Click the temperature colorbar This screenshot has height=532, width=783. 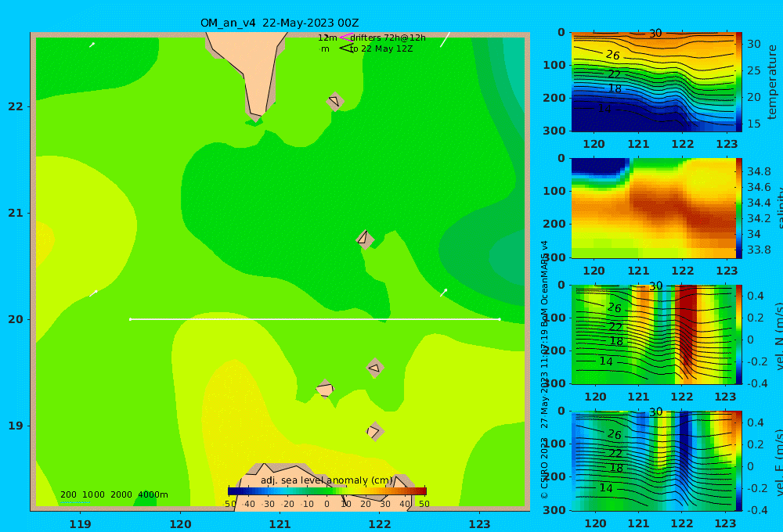coord(738,82)
